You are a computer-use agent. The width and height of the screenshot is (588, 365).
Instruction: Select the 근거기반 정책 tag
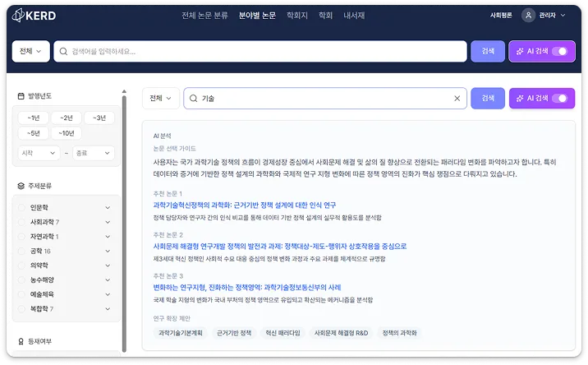point(234,333)
